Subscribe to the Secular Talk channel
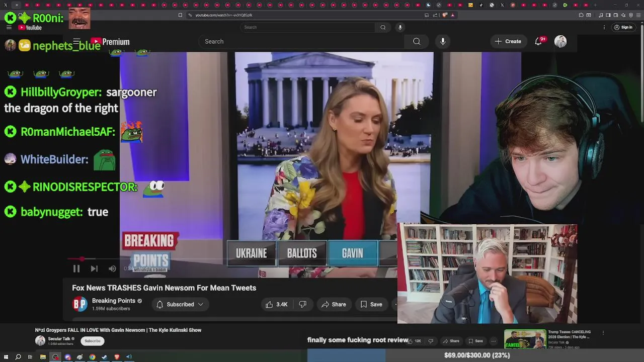 point(93,341)
